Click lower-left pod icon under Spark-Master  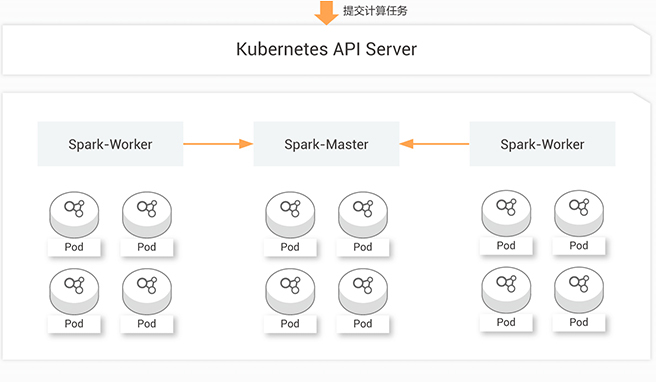click(290, 291)
